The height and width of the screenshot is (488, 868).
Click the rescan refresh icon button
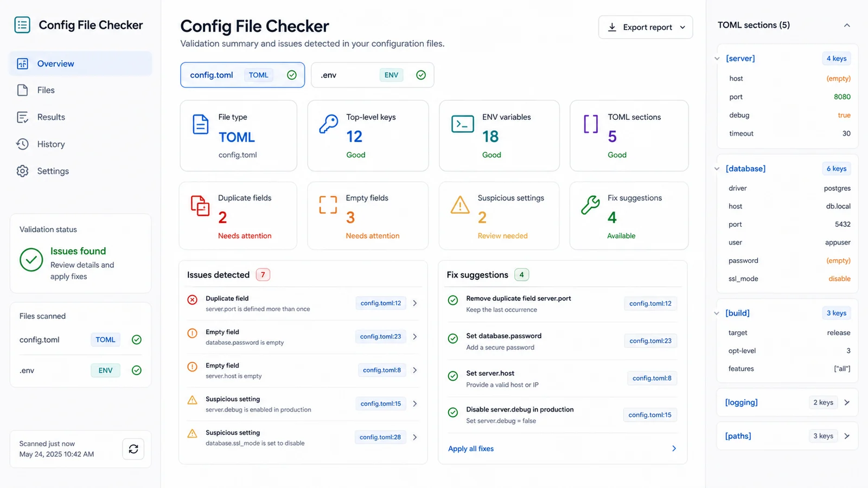(x=133, y=449)
